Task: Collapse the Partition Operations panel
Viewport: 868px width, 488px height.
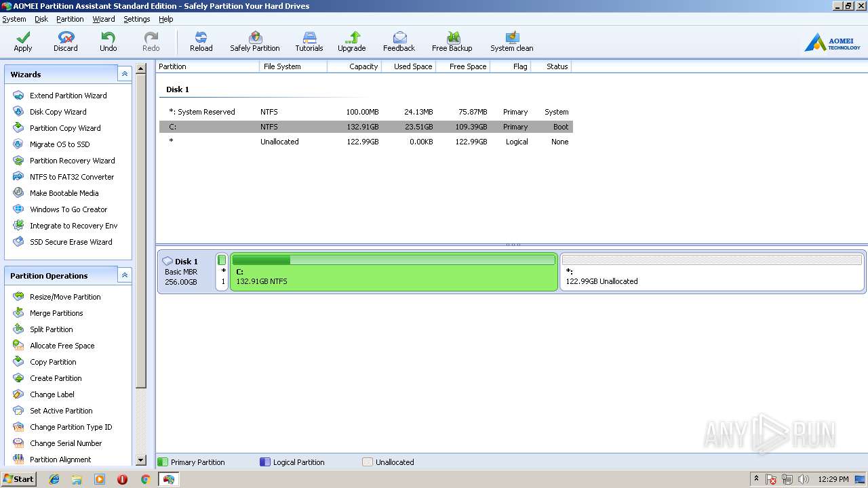Action: click(124, 275)
